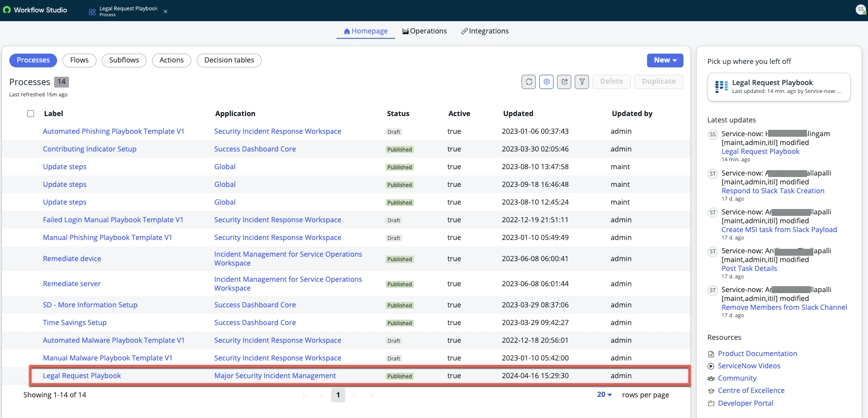Image resolution: width=868 pixels, height=418 pixels.
Task: Open the ServiceNow Videos resource link
Action: tap(749, 366)
